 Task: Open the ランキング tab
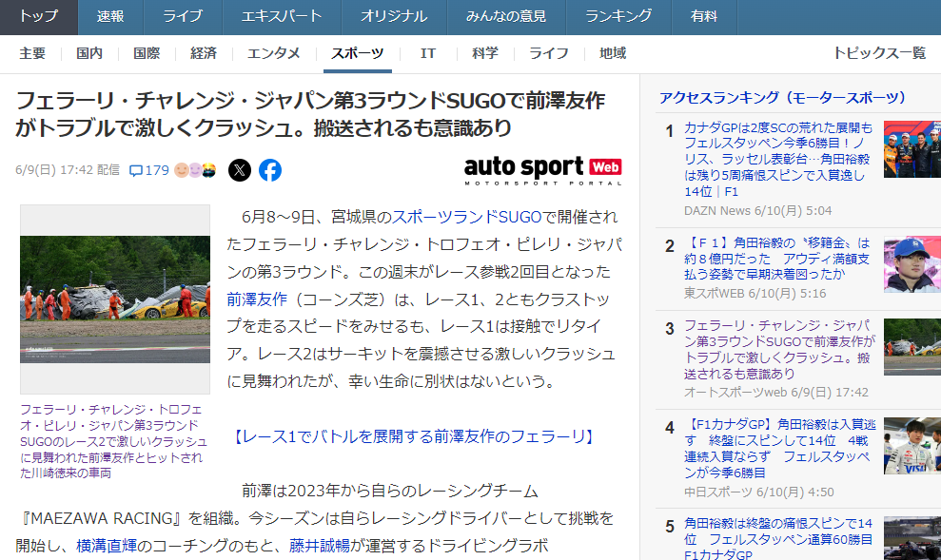coord(618,17)
